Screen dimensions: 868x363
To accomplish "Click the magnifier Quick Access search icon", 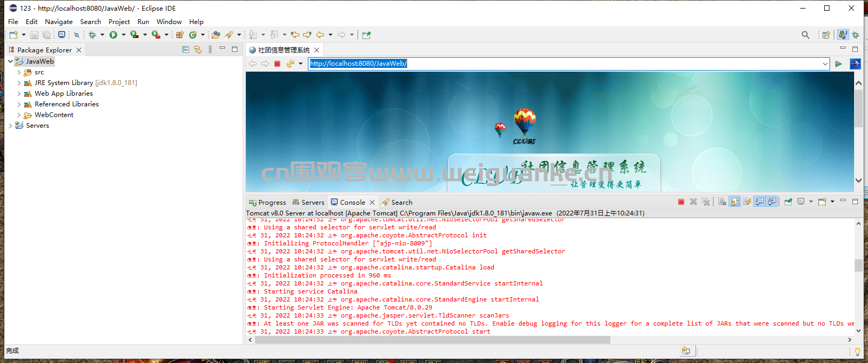I will pos(805,35).
